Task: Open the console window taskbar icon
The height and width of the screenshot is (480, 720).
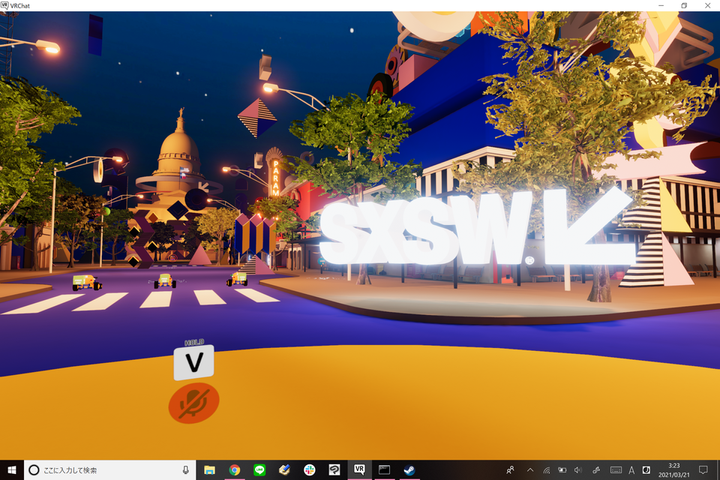Action: [x=384, y=470]
